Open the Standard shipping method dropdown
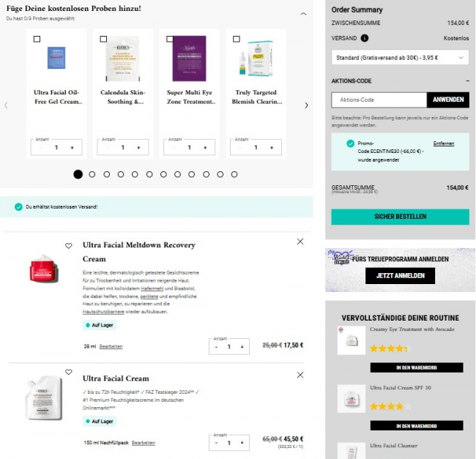Viewport: 476px width, 459px height. (x=400, y=57)
